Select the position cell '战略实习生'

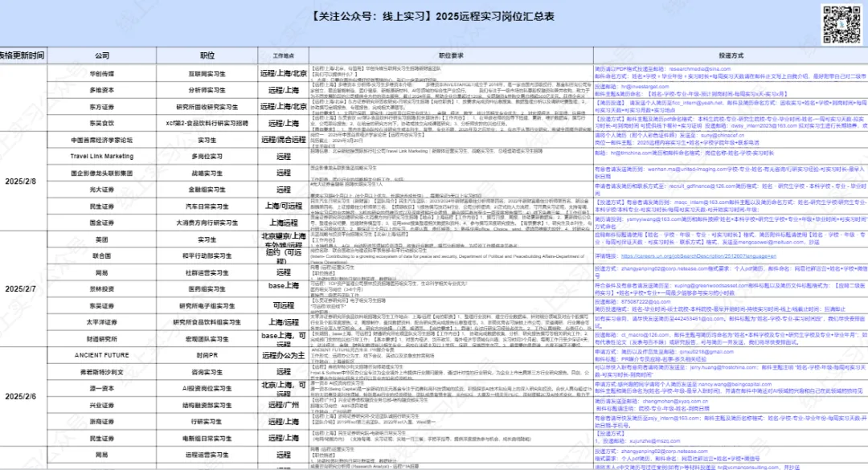tap(207, 174)
